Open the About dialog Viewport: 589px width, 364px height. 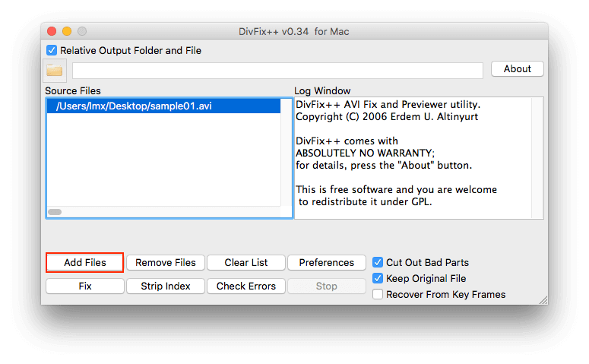517,68
